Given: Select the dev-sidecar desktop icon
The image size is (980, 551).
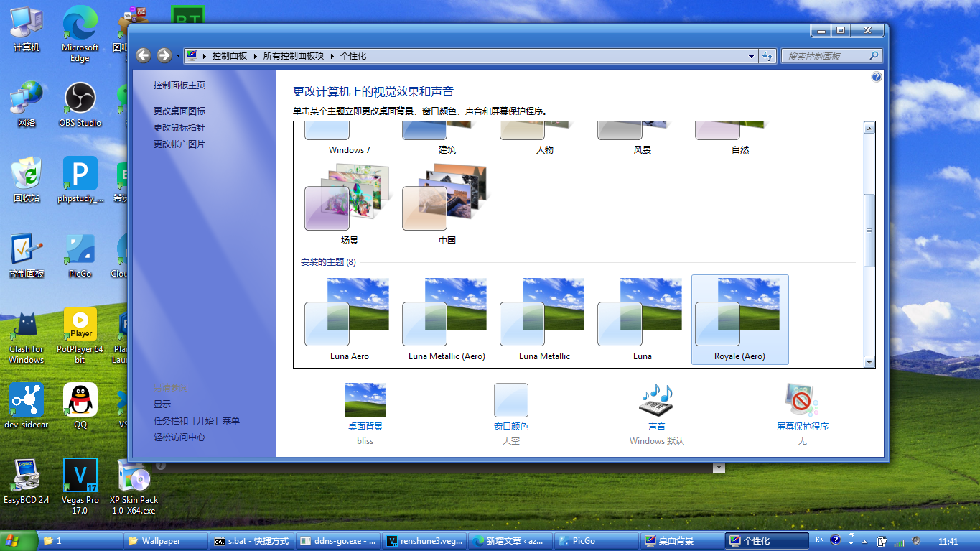Looking at the screenshot, I should (x=27, y=406).
